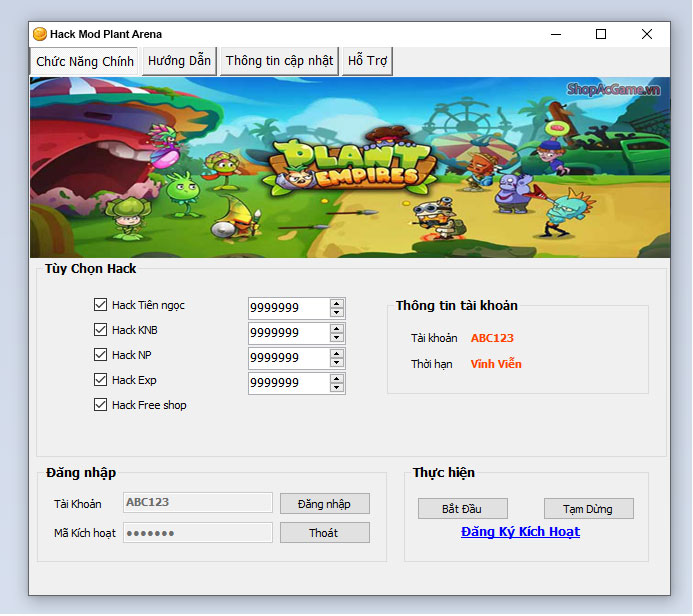The width and height of the screenshot is (693, 616).
Task: Click the Đăng nhập button
Action: (325, 504)
